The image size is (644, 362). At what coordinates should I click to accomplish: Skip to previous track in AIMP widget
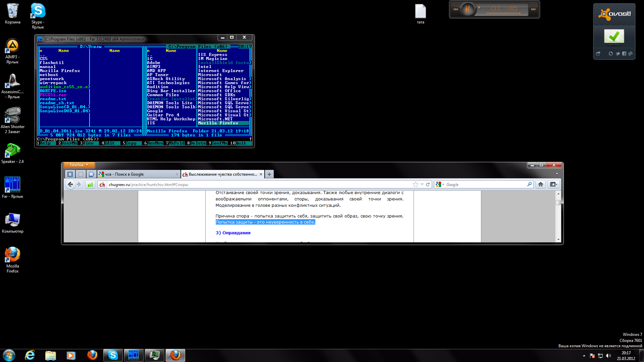455,9
